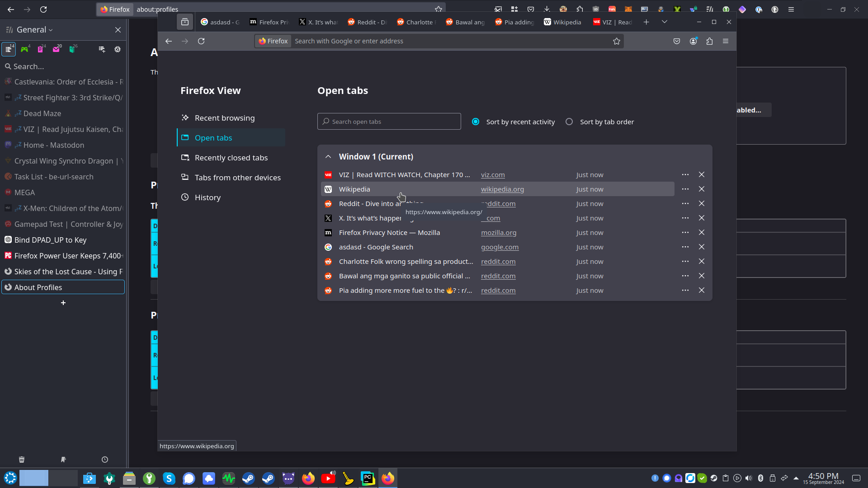Open Sidebery settings gear icon

click(118, 49)
